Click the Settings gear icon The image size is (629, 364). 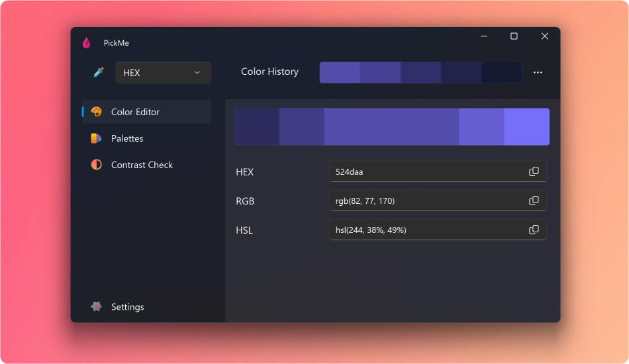click(97, 306)
